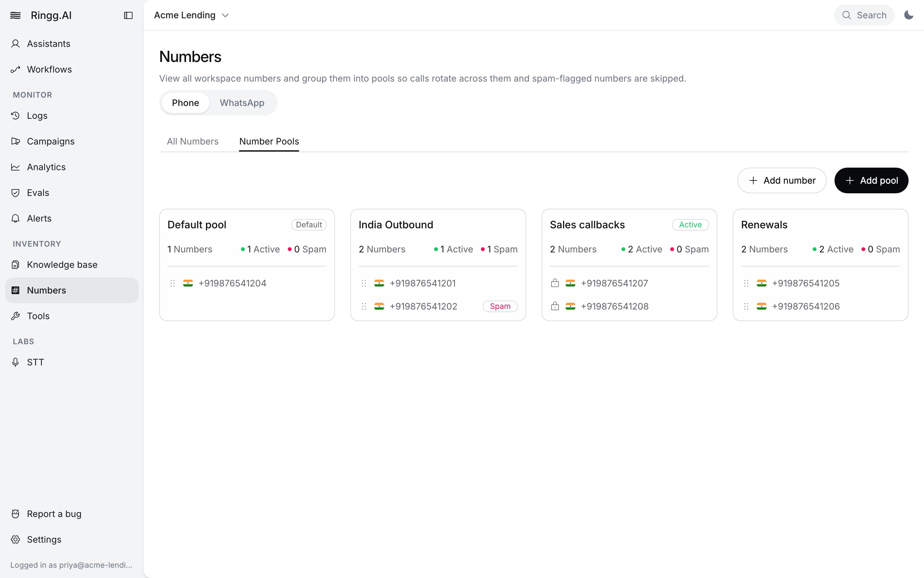The height and width of the screenshot is (578, 924).
Task: Open the India Outbound pool title
Action: point(396,225)
